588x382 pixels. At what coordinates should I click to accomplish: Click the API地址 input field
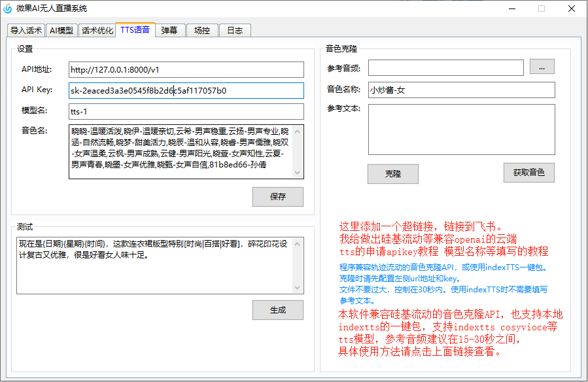tap(186, 70)
